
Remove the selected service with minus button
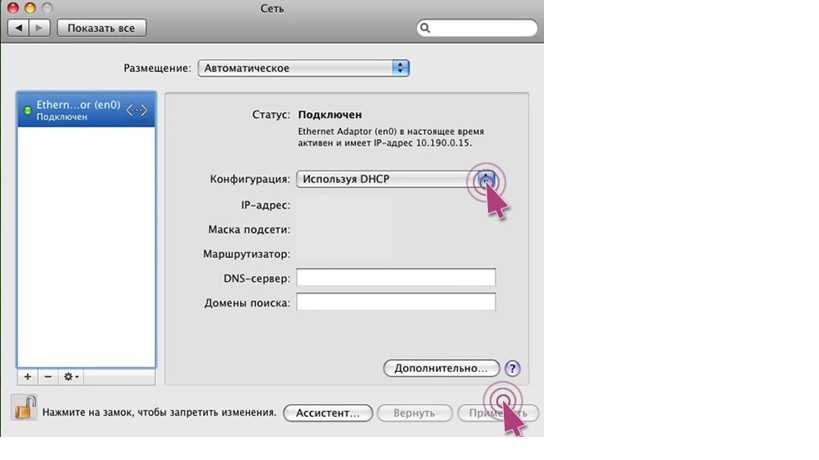[47, 377]
